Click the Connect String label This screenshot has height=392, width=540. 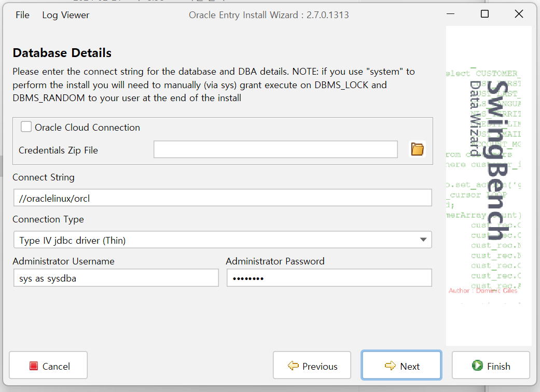[44, 177]
